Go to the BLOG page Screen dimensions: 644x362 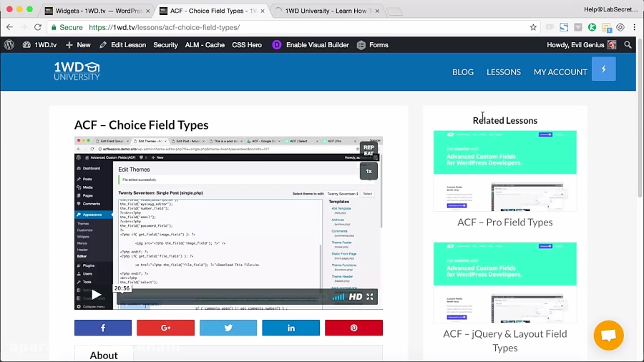click(463, 72)
